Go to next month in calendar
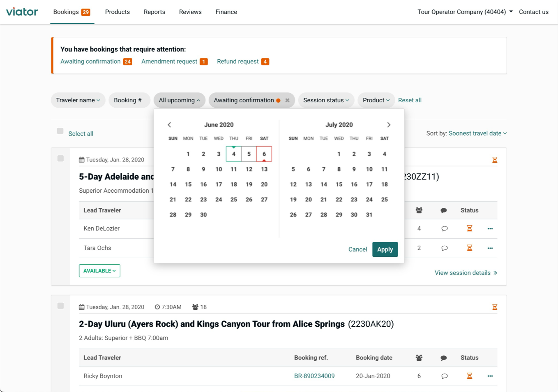The width and height of the screenshot is (558, 392). [x=389, y=125]
